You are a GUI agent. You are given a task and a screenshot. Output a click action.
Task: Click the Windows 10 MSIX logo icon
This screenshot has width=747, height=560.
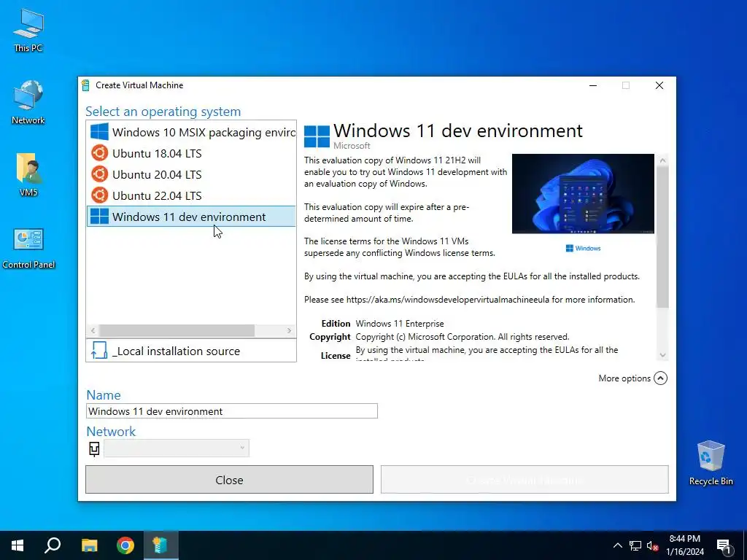tap(99, 132)
